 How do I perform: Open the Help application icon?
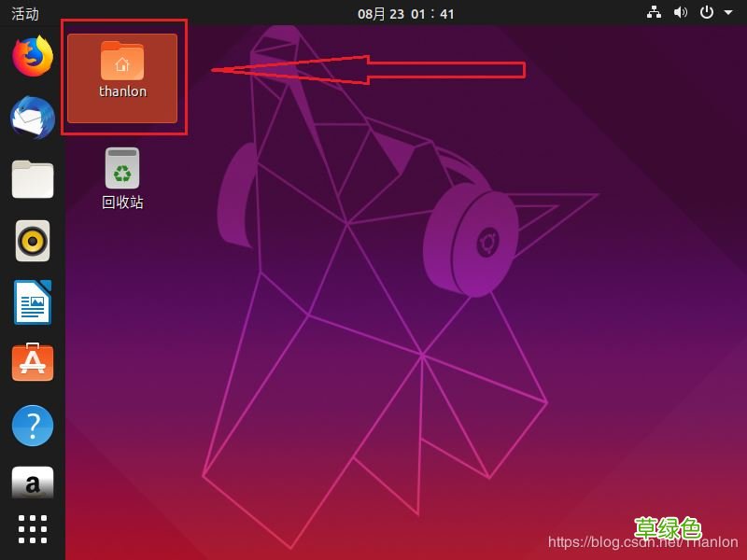[33, 426]
